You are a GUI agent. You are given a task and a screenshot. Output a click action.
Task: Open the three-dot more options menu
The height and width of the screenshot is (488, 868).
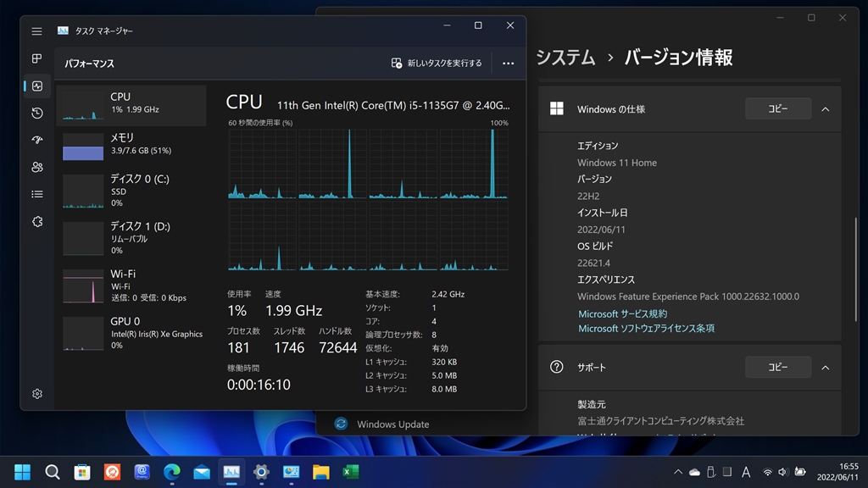(x=509, y=63)
